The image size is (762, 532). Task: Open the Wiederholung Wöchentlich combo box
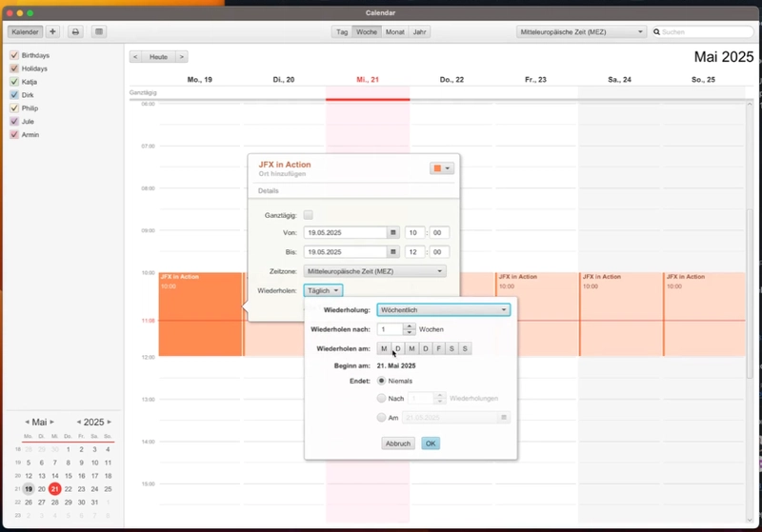[444, 309]
